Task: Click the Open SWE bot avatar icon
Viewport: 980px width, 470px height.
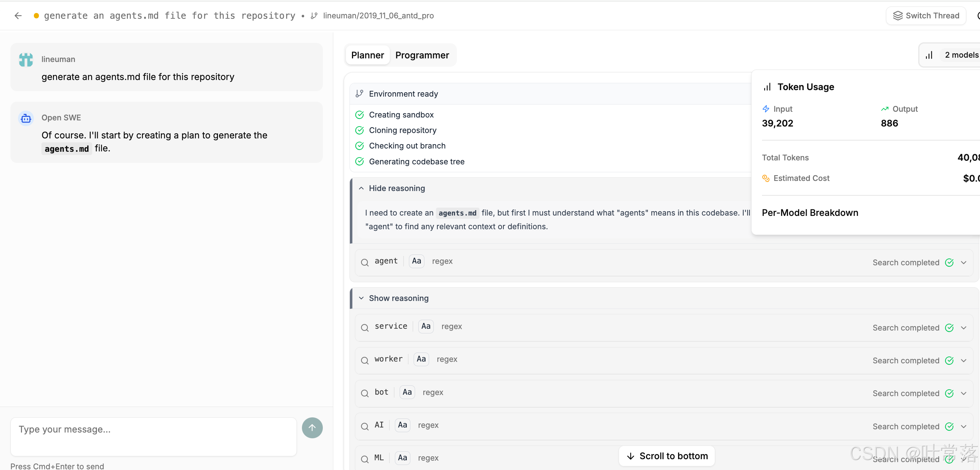Action: [26, 118]
